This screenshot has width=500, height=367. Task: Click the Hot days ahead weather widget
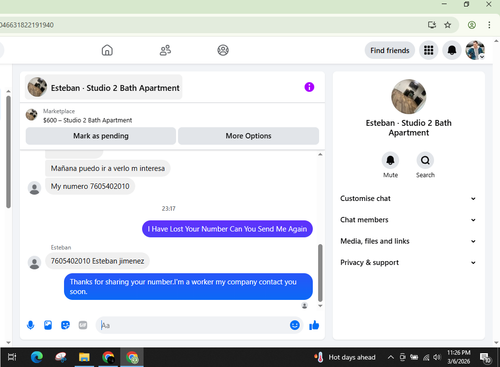tap(345, 357)
